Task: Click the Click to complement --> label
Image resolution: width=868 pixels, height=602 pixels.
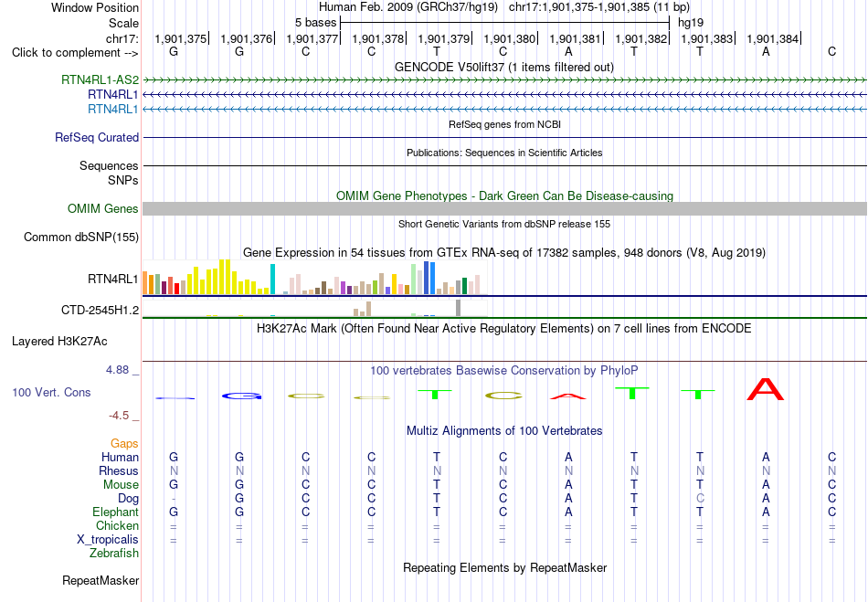Action: 75,53
